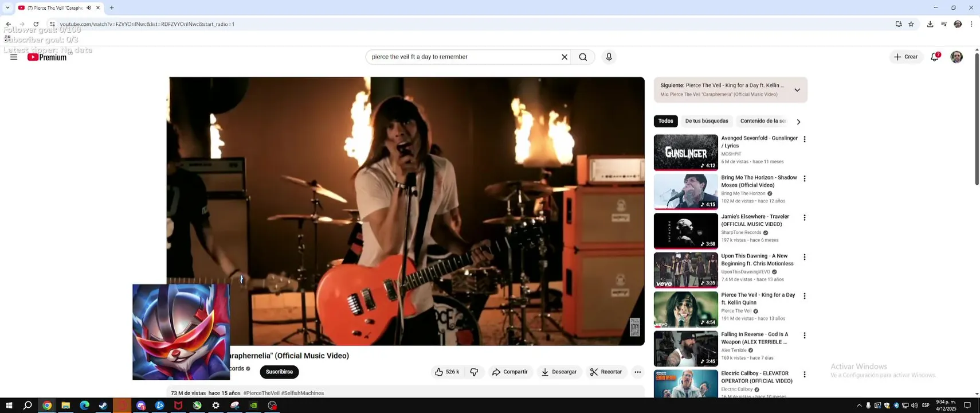
Task: Open Steam from the taskbar
Action: [103, 406]
